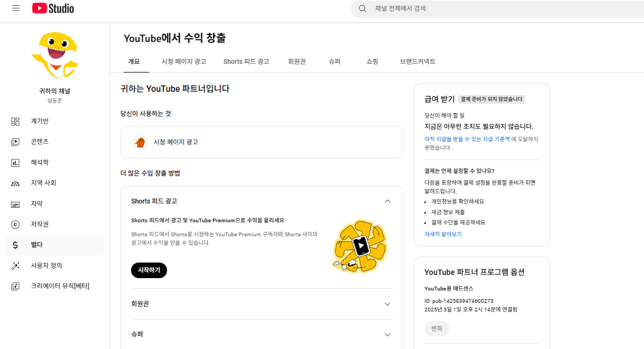
Task: Click the YouTube Studio logo
Action: click(53, 9)
